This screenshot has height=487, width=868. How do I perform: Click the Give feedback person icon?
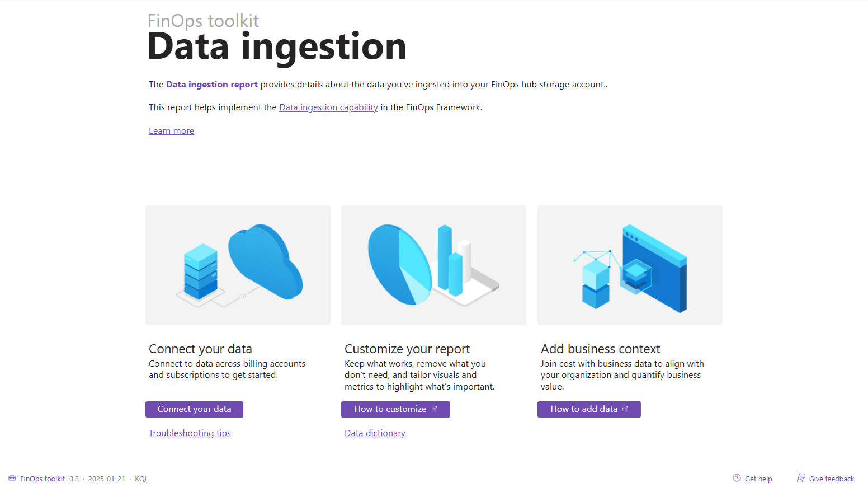click(x=801, y=478)
